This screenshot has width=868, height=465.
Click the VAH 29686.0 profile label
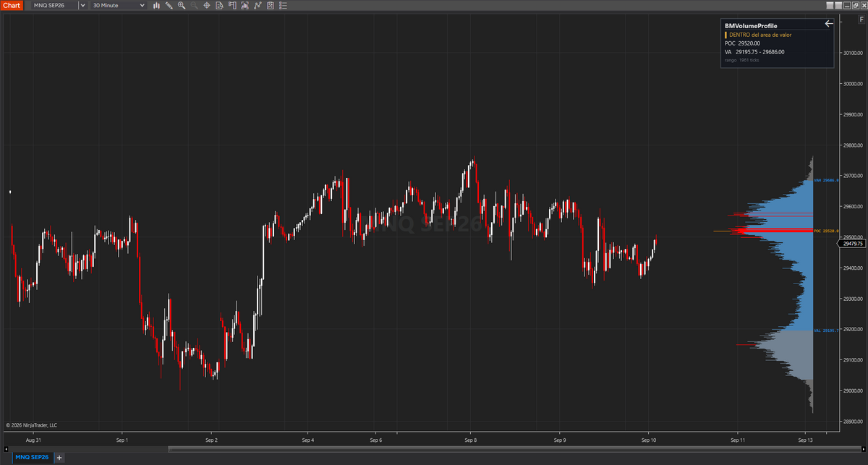point(826,180)
